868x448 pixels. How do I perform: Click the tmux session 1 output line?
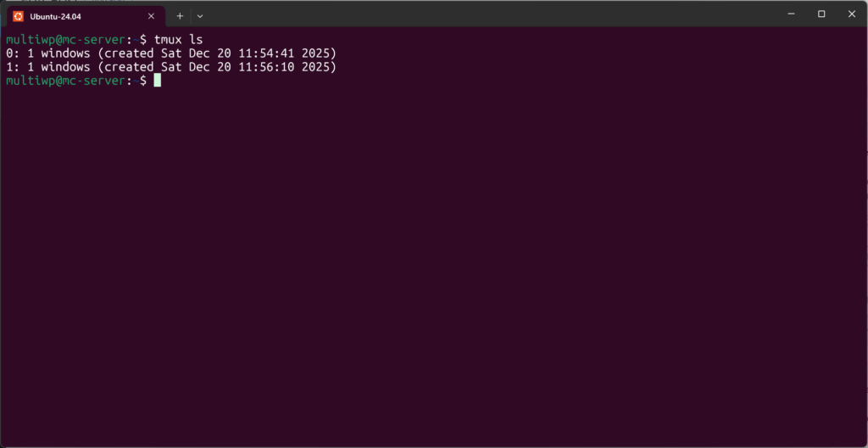[x=171, y=67]
